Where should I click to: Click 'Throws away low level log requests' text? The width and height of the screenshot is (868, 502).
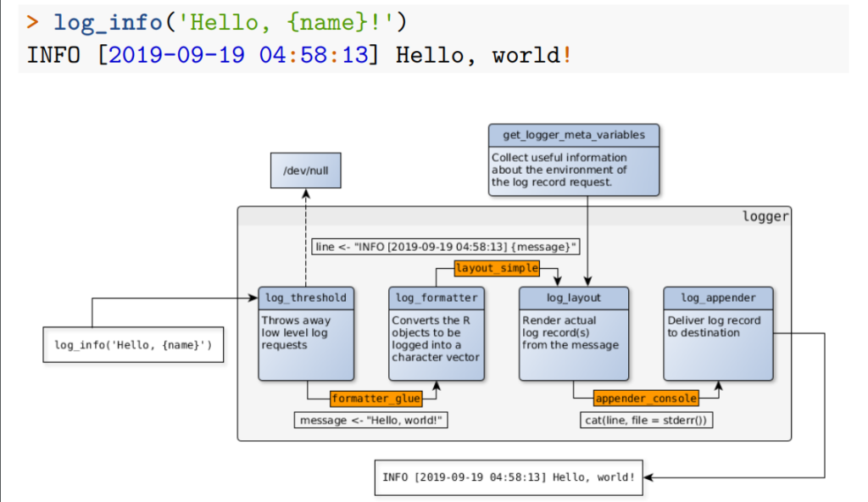pyautogui.click(x=296, y=332)
